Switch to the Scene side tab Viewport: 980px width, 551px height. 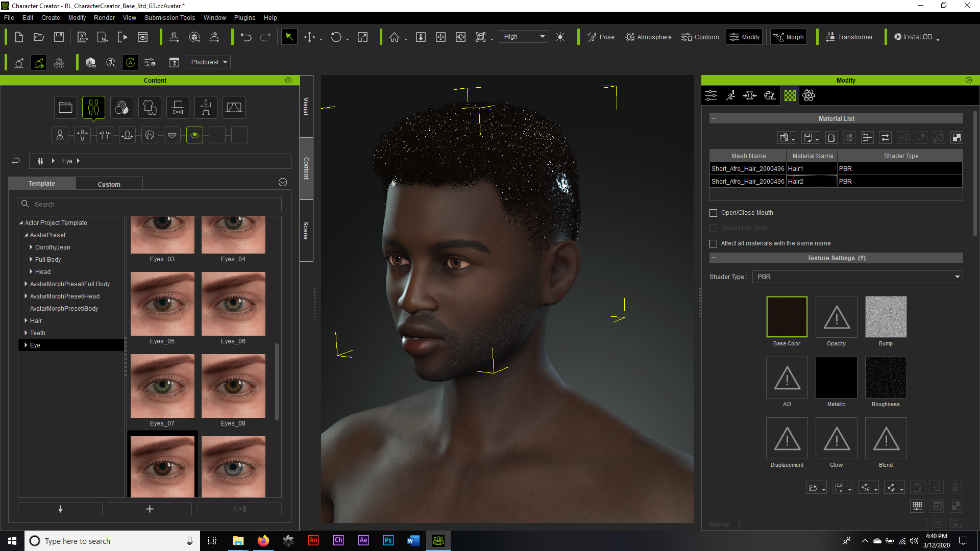point(306,231)
